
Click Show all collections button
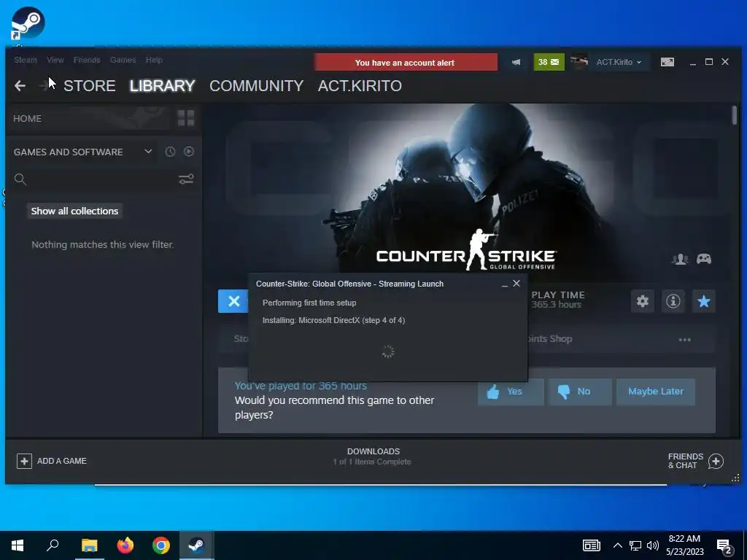tap(75, 211)
